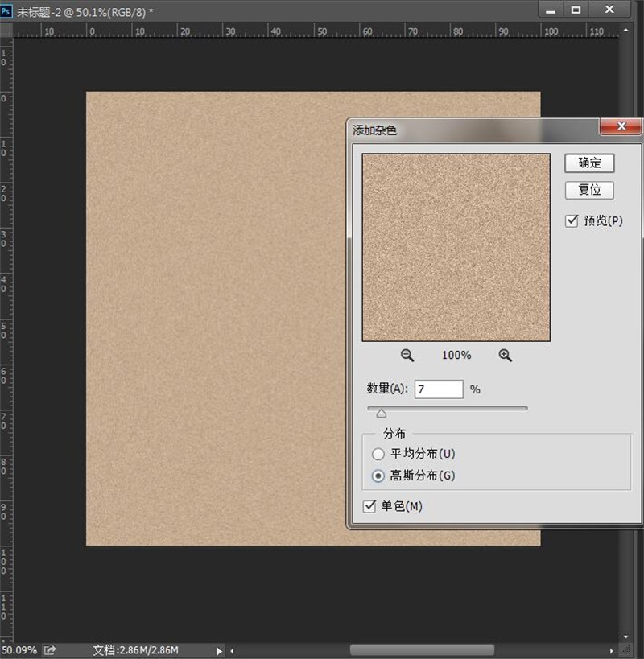Screen dimensions: 644x659
Task: Click the Photoshop Ps icon in title bar
Action: (6, 11)
